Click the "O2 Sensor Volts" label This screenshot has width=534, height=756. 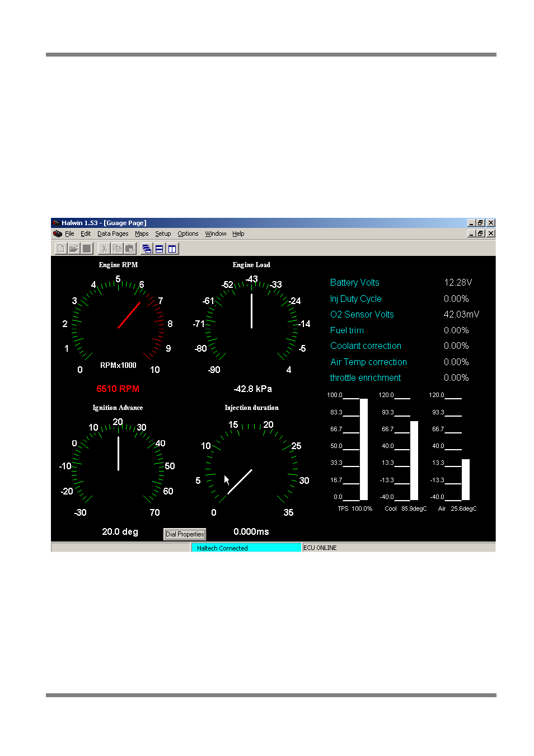point(362,315)
